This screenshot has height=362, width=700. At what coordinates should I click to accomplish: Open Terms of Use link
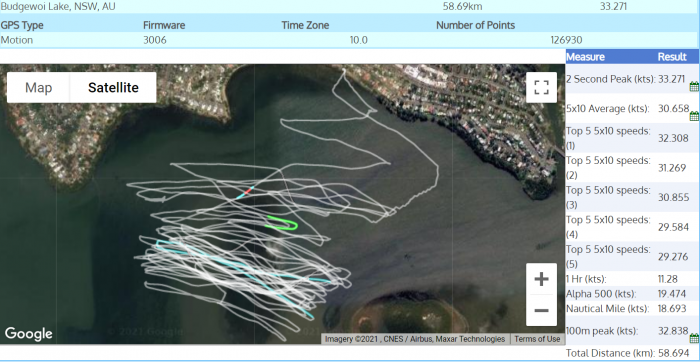tap(537, 339)
